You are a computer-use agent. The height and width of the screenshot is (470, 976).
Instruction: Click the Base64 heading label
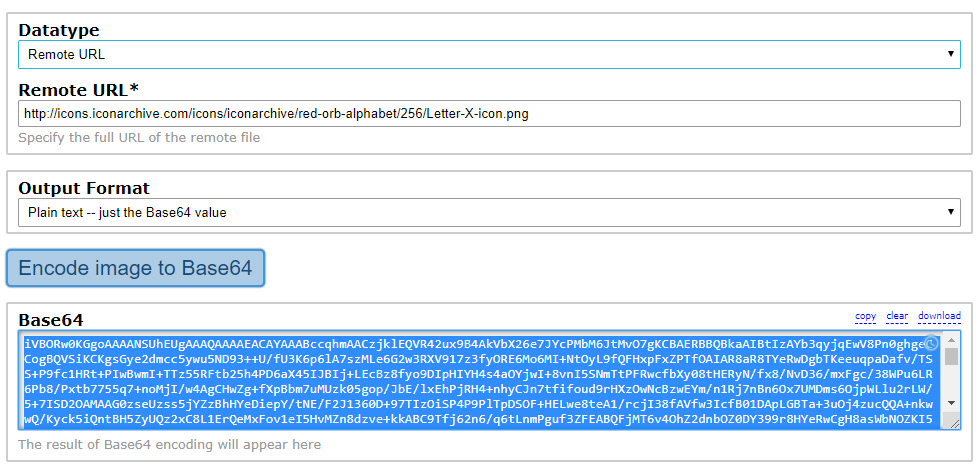tap(50, 320)
